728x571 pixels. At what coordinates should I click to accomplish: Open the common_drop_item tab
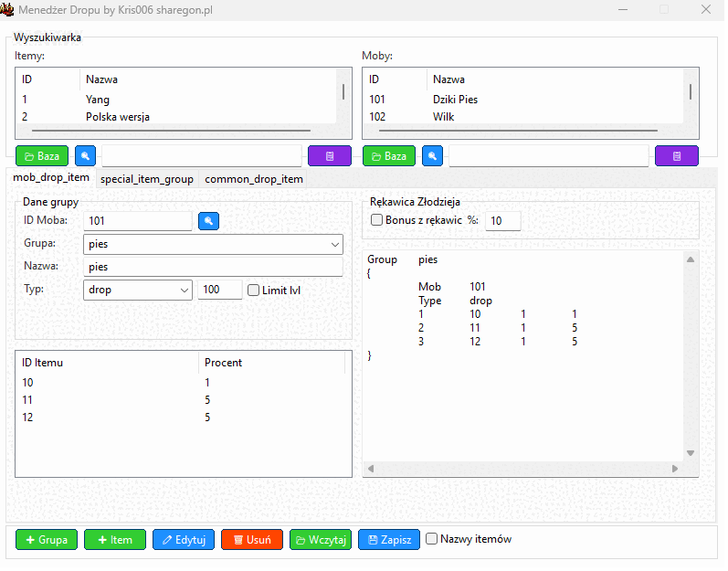click(x=254, y=179)
